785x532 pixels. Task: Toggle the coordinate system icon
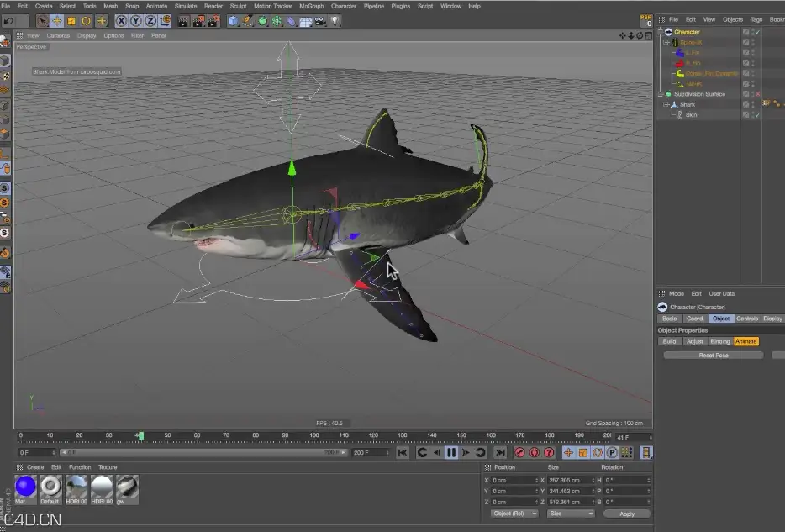[x=165, y=21]
